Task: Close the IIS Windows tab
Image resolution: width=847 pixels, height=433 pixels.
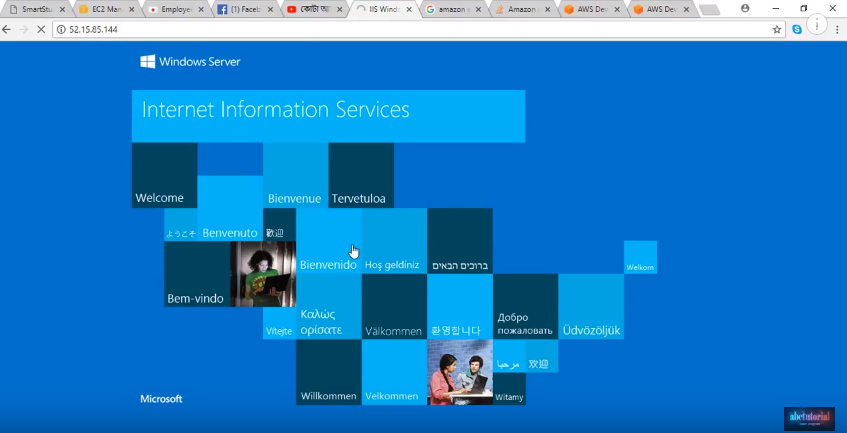Action: point(409,9)
